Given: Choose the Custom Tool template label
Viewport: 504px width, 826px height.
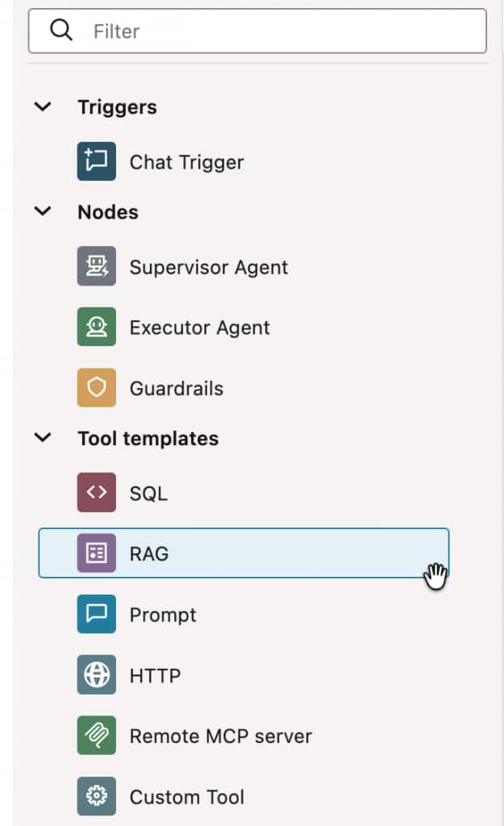Looking at the screenshot, I should point(187,797).
